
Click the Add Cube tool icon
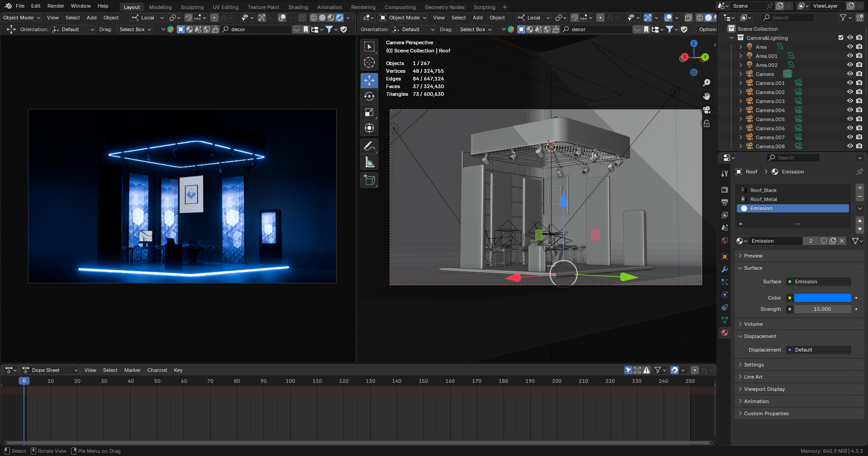pos(369,180)
